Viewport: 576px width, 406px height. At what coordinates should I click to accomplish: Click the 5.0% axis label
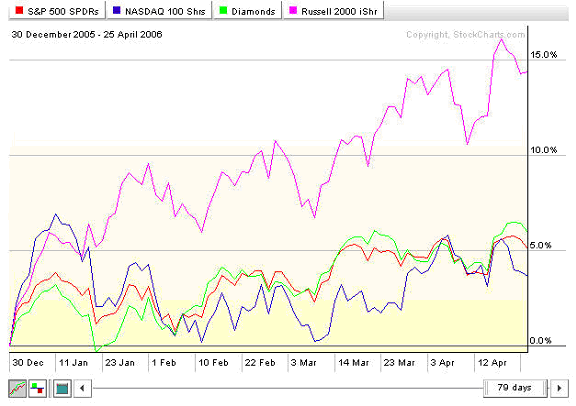pyautogui.click(x=541, y=245)
